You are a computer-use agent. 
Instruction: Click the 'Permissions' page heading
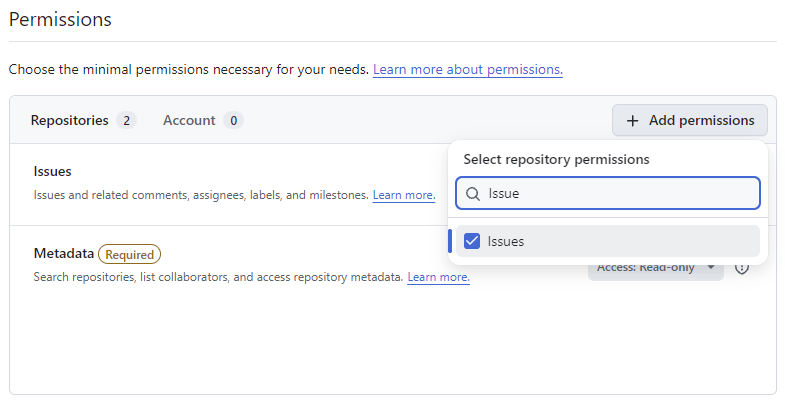pyautogui.click(x=60, y=20)
